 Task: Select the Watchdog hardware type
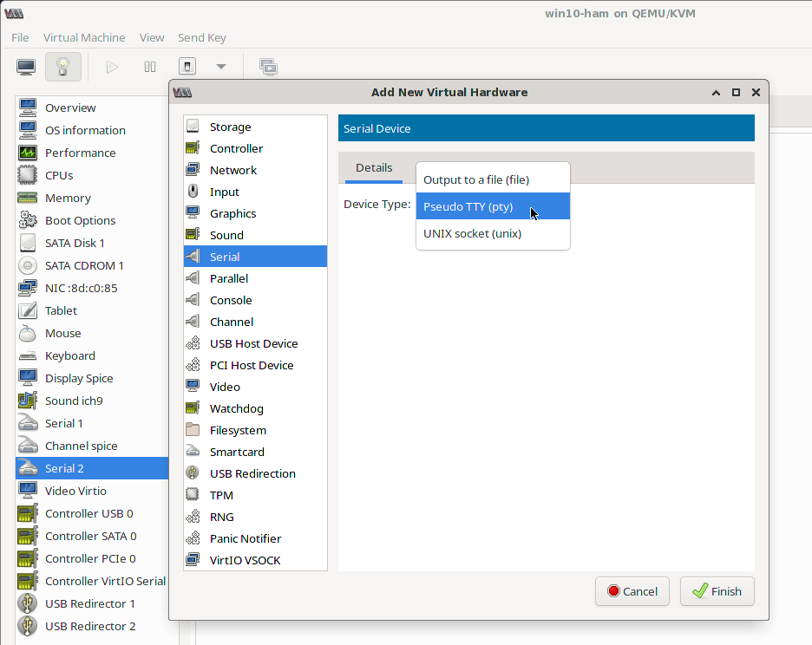click(236, 407)
